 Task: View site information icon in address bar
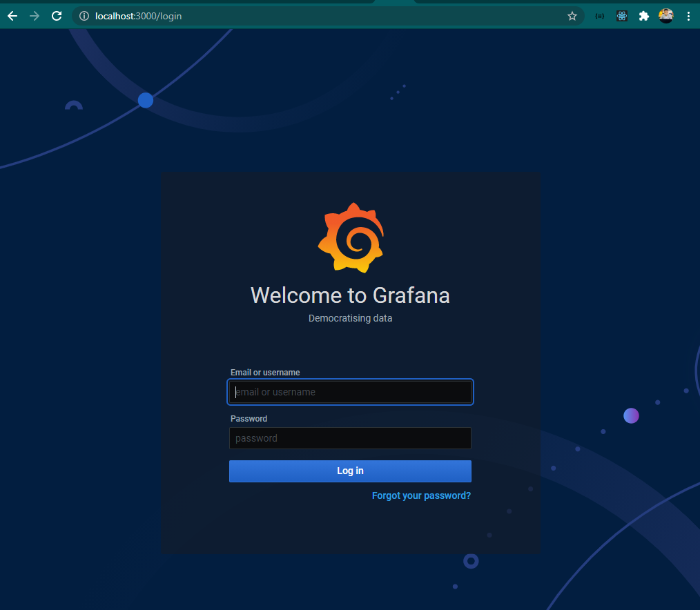tap(84, 16)
